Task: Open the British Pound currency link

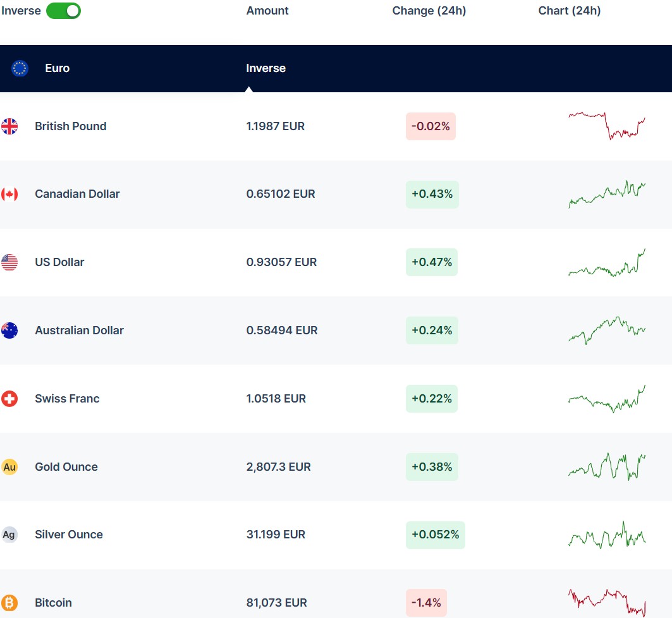Action: pyautogui.click(x=70, y=126)
